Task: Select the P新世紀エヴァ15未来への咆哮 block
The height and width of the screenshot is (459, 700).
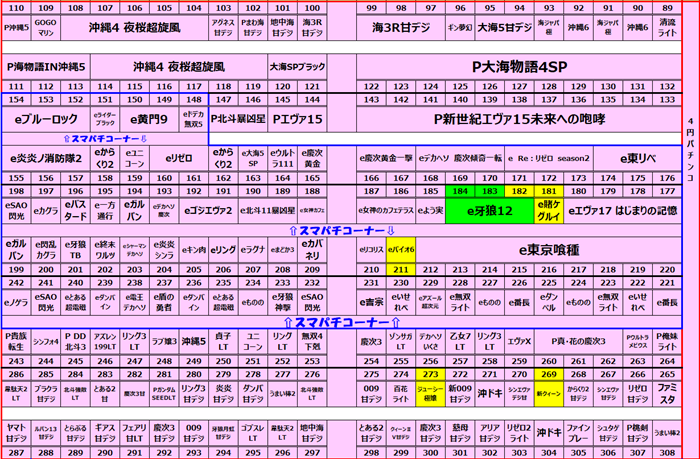Action: (x=519, y=119)
